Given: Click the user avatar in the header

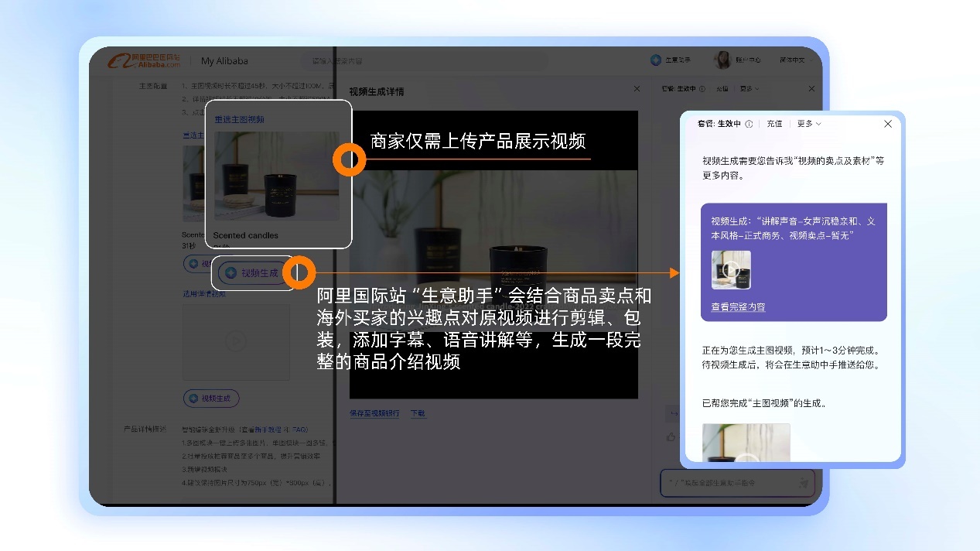Looking at the screenshot, I should pos(723,60).
